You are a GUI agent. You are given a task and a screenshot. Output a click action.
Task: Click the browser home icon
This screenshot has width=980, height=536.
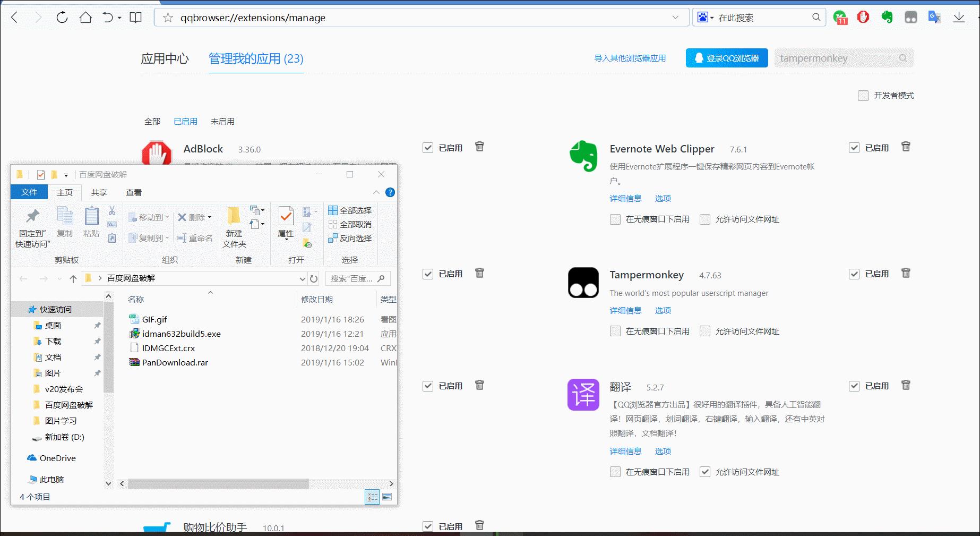click(x=85, y=18)
